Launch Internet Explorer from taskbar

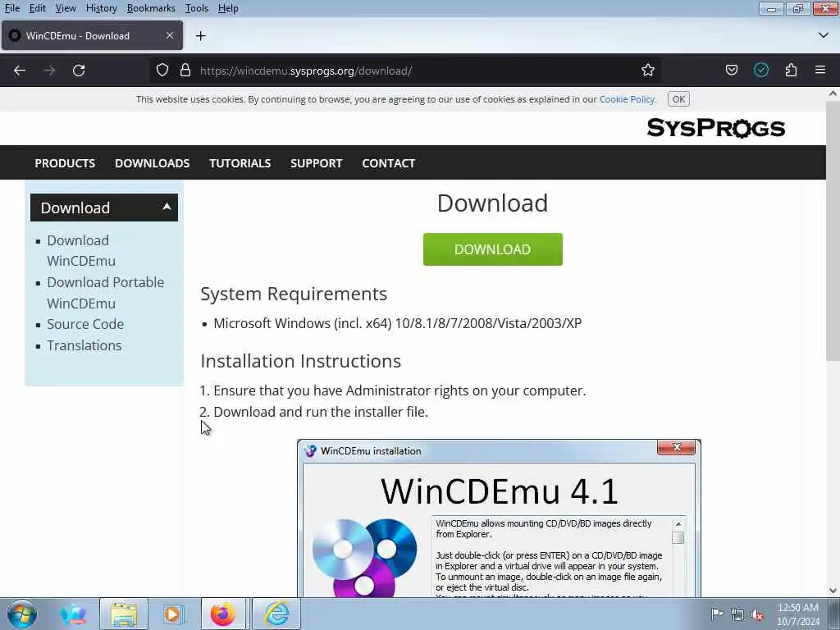click(x=276, y=614)
